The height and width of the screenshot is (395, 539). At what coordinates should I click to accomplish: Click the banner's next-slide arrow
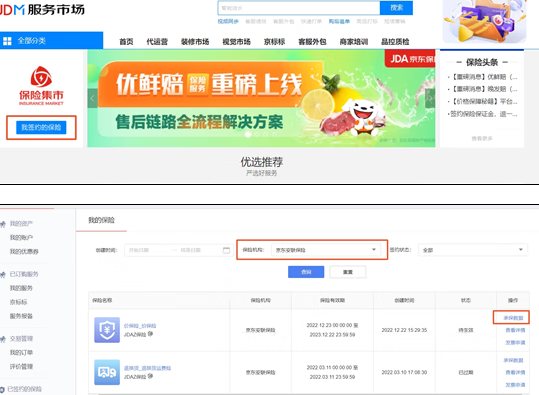point(430,98)
